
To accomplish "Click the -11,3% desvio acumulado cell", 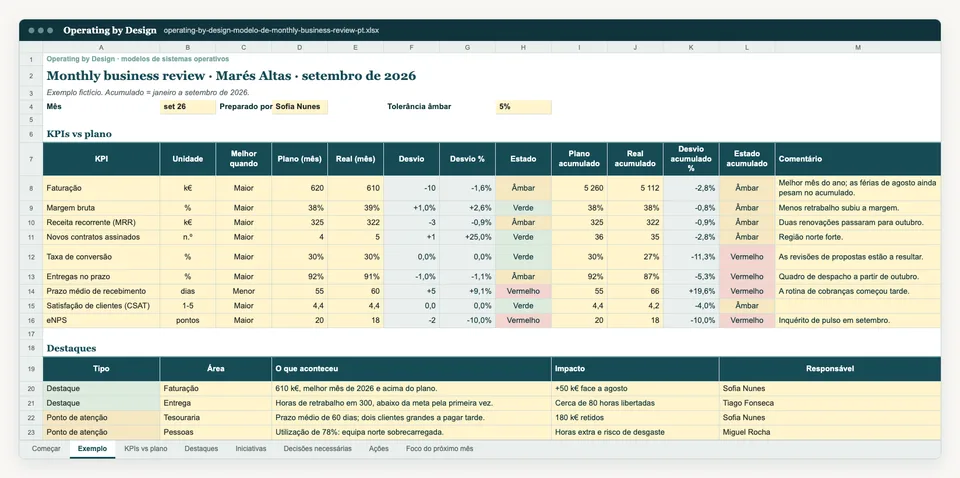I will (x=691, y=257).
